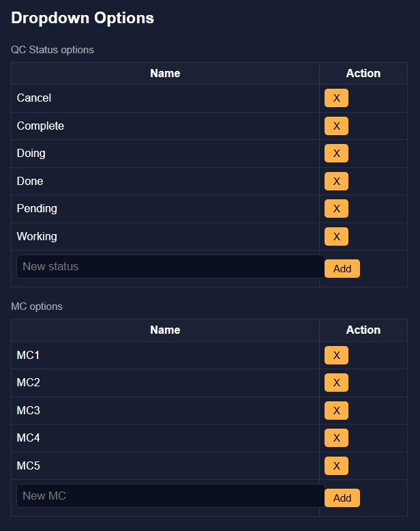420x531 pixels.
Task: Remove the MC2 option
Action: point(336,383)
